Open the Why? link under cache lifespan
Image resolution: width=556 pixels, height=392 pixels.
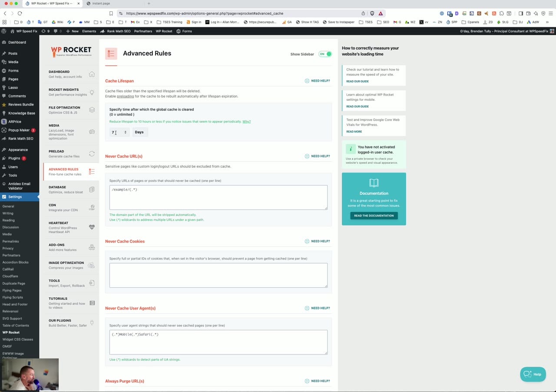(x=246, y=121)
